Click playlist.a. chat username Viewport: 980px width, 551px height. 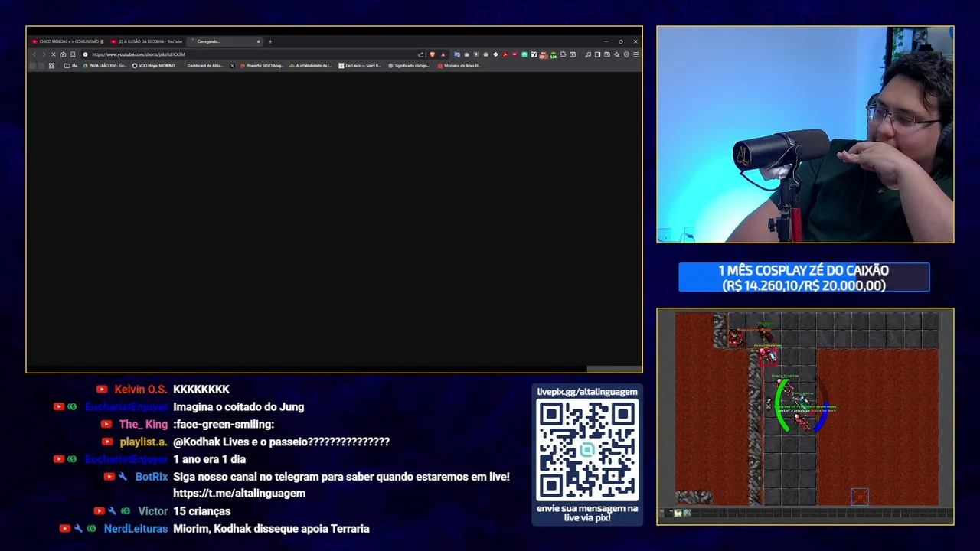[143, 442]
